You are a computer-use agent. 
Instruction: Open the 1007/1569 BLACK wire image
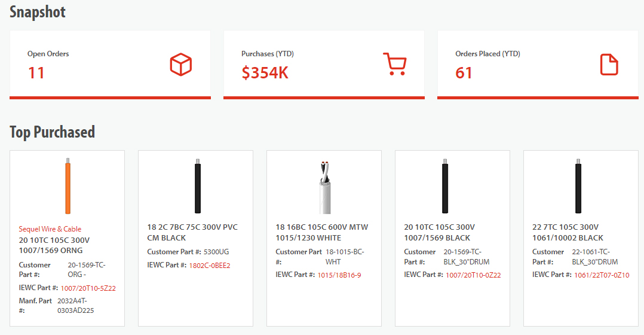coord(444,187)
